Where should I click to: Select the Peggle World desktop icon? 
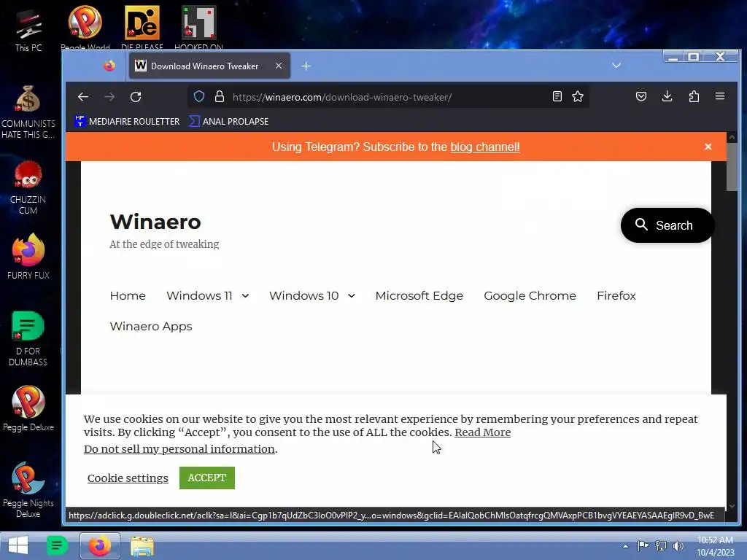pos(85,28)
